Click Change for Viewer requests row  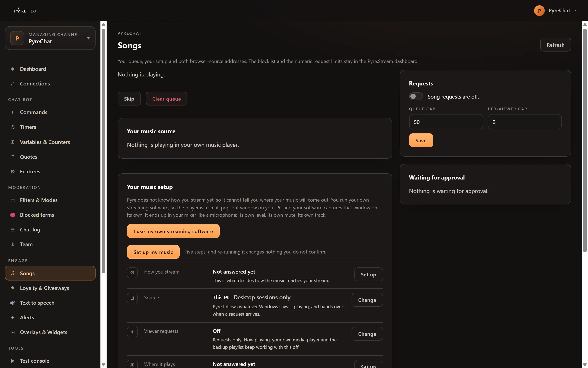[367, 334]
